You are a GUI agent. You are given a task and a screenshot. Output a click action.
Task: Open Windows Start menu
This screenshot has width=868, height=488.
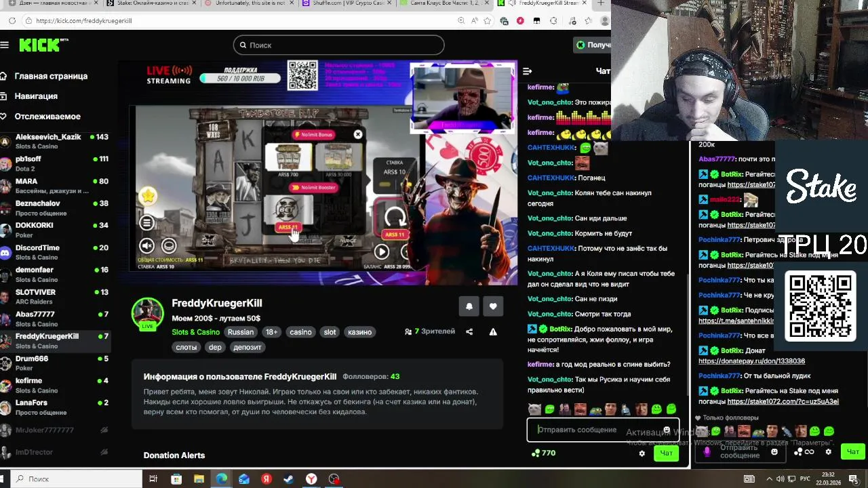click(x=2, y=479)
